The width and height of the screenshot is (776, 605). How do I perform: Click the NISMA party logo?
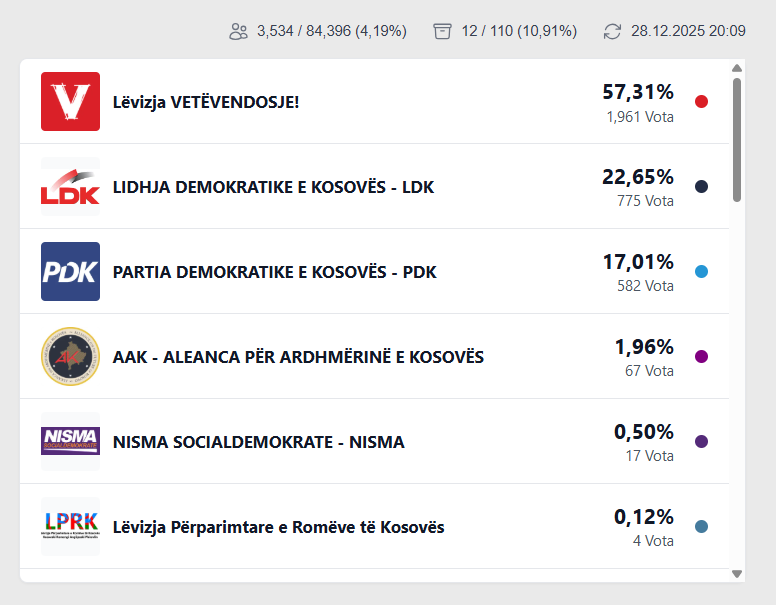[70, 441]
